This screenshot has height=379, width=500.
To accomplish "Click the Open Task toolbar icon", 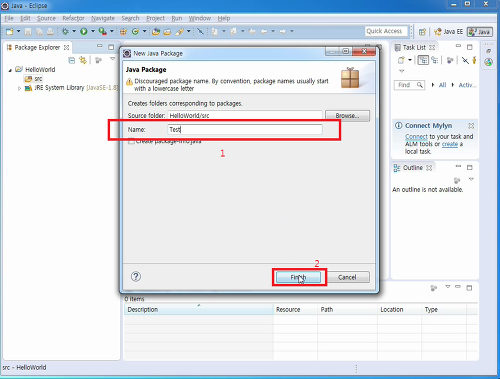I will coord(167,32).
